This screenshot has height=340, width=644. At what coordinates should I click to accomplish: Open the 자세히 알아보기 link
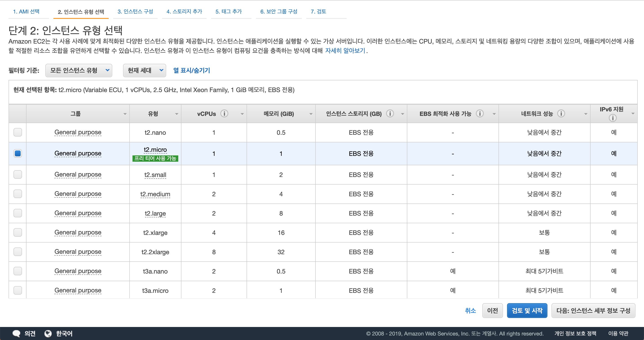(345, 51)
